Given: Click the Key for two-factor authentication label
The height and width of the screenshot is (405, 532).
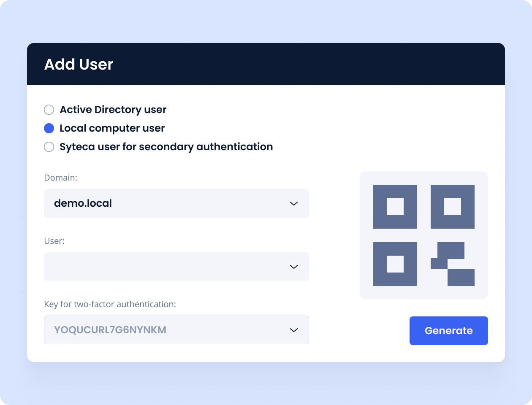Looking at the screenshot, I should [110, 304].
